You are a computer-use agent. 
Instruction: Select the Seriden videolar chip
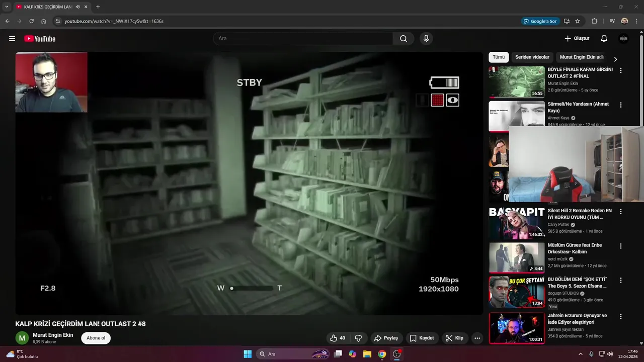coord(532,57)
